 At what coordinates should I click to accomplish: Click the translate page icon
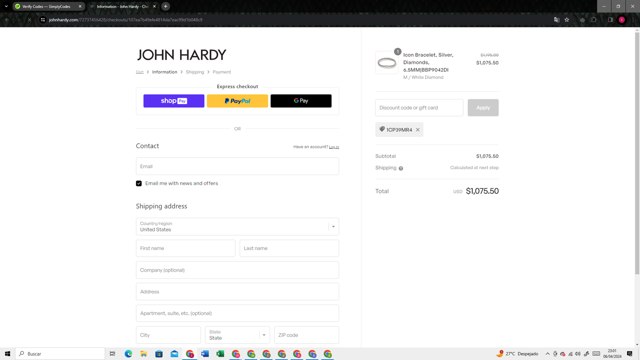point(556,20)
